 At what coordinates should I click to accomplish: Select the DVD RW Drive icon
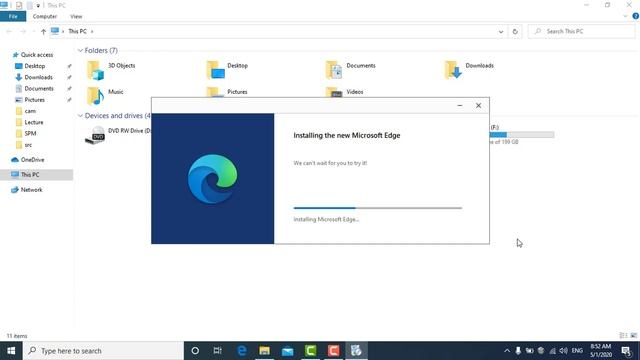(x=95, y=135)
